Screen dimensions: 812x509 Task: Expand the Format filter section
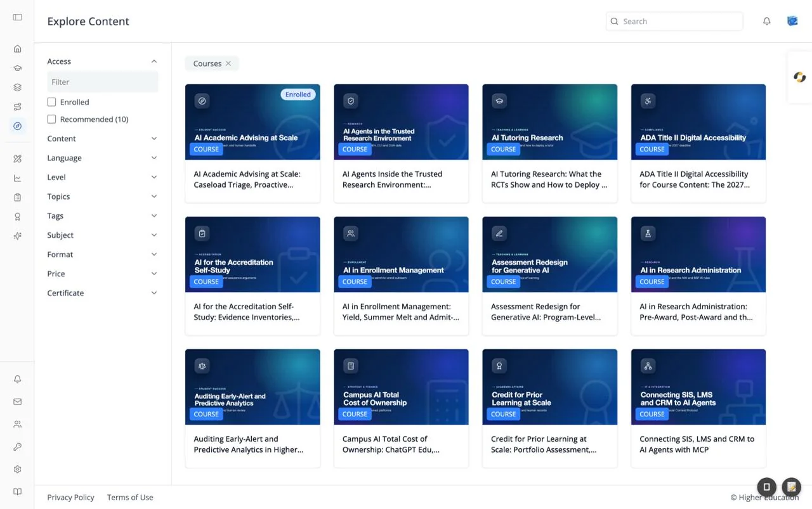(x=102, y=255)
